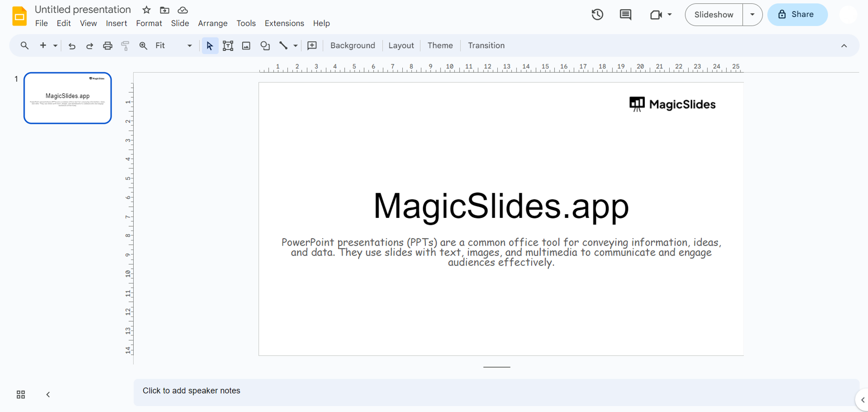
Task: Hide the menus with collapse chevron
Action: pos(844,46)
